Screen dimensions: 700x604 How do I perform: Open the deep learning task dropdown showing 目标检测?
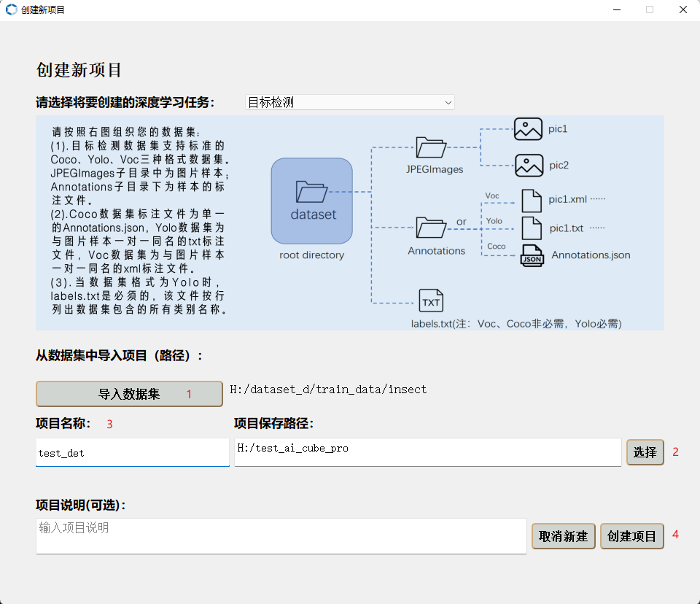349,102
